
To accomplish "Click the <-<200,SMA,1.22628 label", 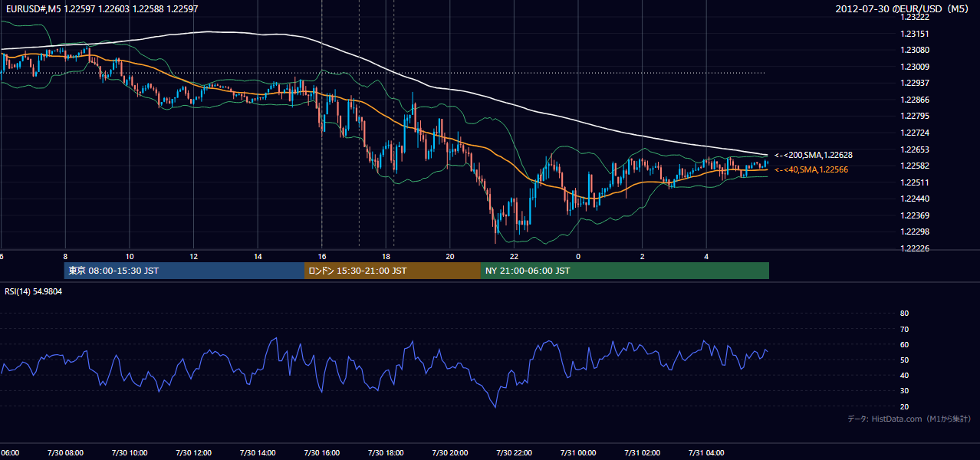I will coord(813,155).
